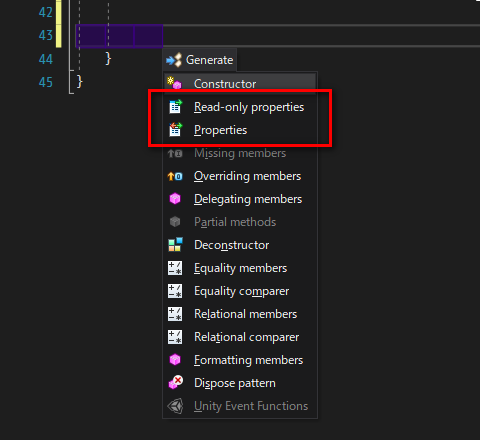Click line number 43 in the gutter
The width and height of the screenshot is (480, 440).
[x=46, y=35]
